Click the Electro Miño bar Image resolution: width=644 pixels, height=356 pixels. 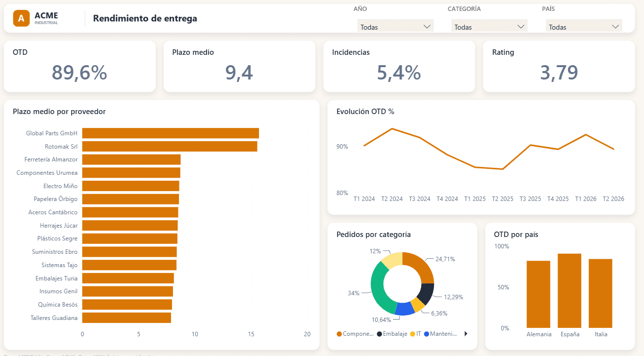(x=130, y=186)
